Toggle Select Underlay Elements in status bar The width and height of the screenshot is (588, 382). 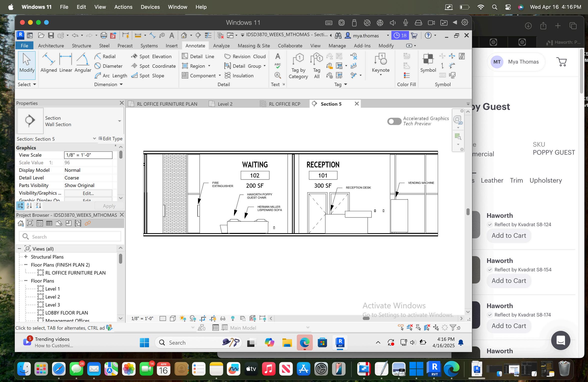(409, 328)
